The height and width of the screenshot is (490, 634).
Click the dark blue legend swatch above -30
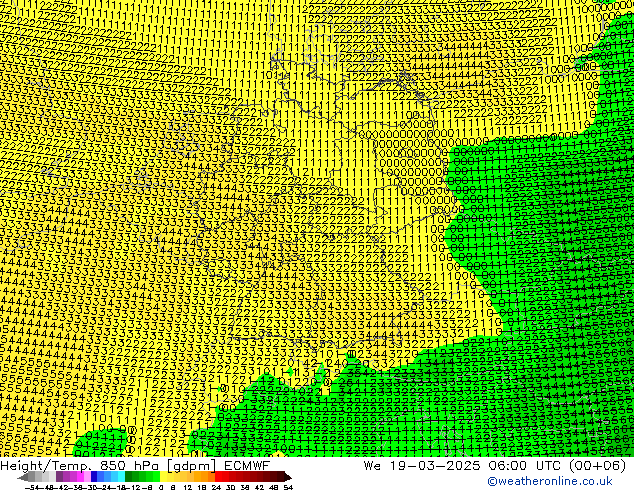point(94,477)
